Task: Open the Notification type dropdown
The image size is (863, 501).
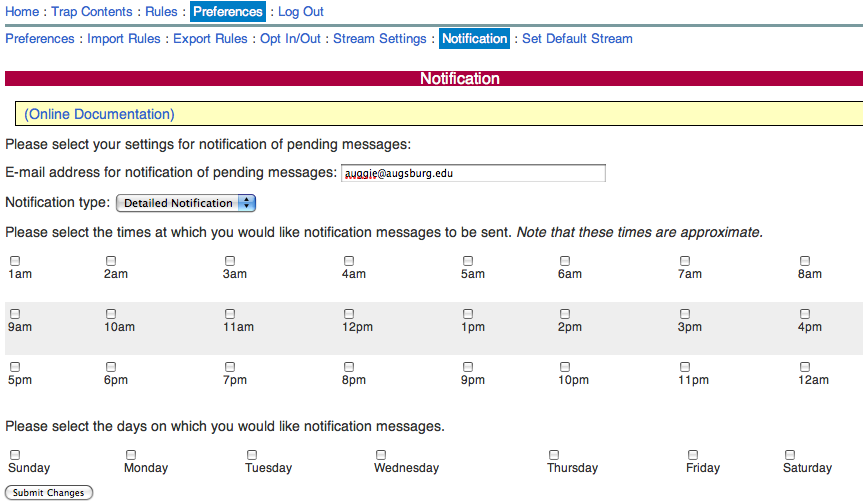Action: pyautogui.click(x=186, y=203)
